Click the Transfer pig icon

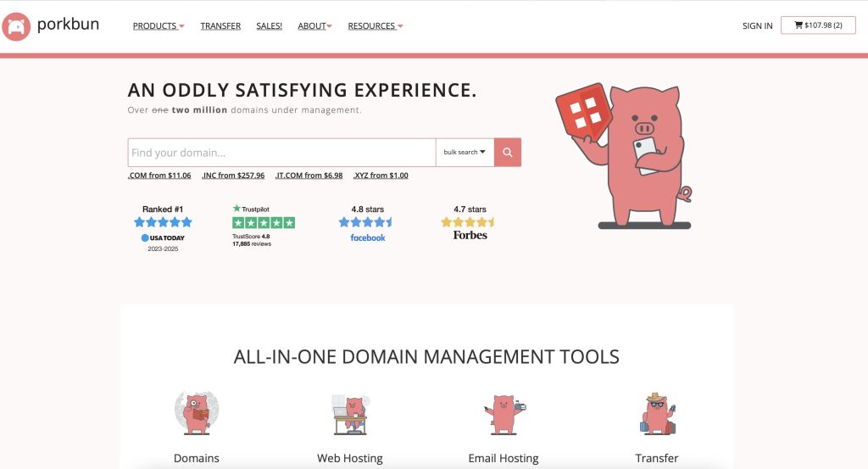(x=657, y=415)
